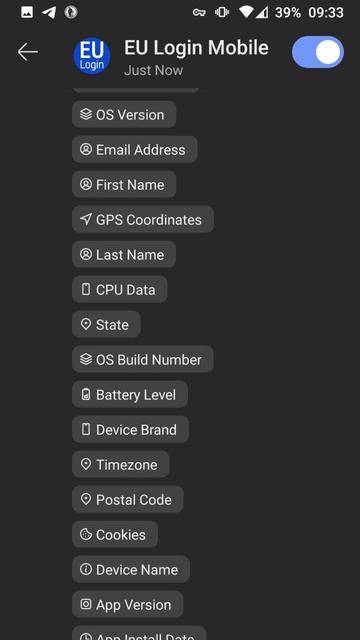The height and width of the screenshot is (640, 360).
Task: Tap the EU Login Mobile title
Action: 196,48
